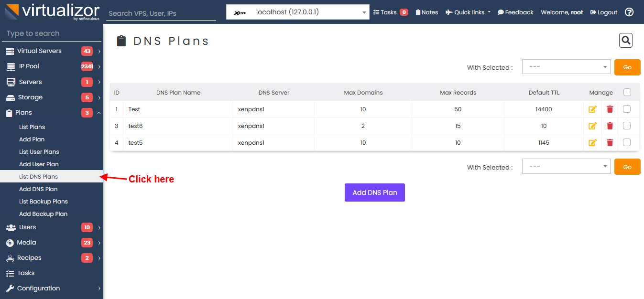Expand the Quick links menu
The height and width of the screenshot is (299, 644).
(x=467, y=12)
